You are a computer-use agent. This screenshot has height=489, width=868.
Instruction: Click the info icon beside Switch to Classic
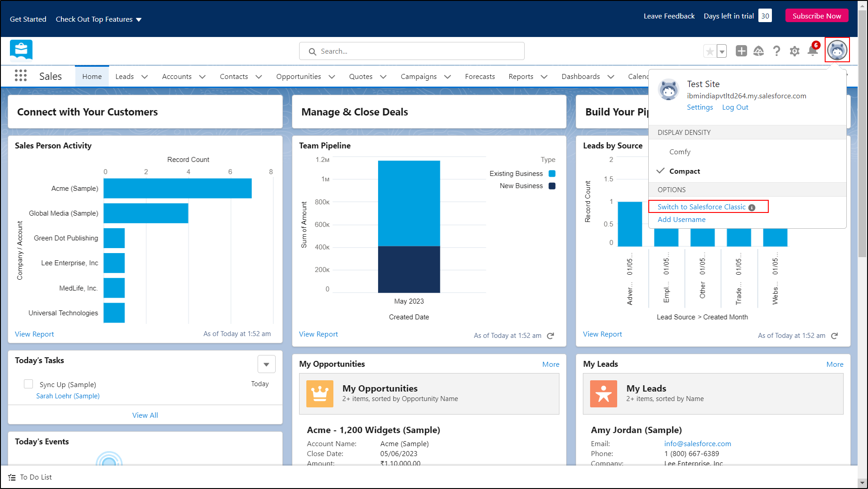coord(752,208)
